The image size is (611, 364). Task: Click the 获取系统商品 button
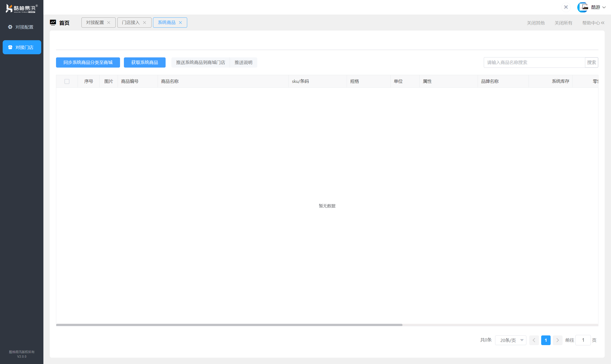[x=145, y=62]
